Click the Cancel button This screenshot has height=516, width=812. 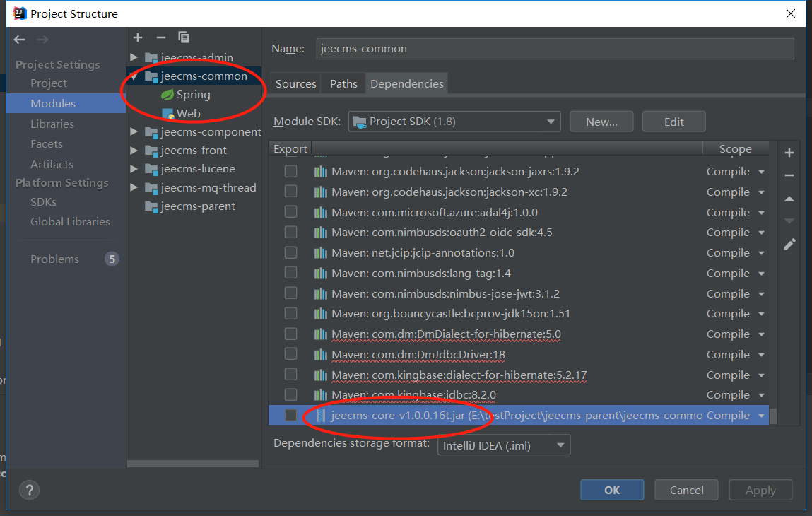(x=686, y=490)
